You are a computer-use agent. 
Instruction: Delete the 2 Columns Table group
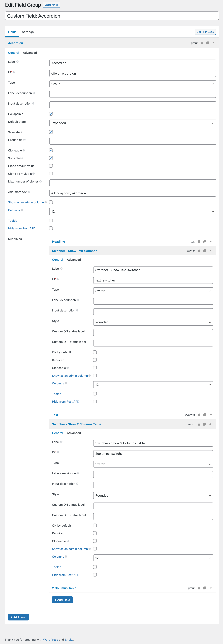[x=199, y=588]
